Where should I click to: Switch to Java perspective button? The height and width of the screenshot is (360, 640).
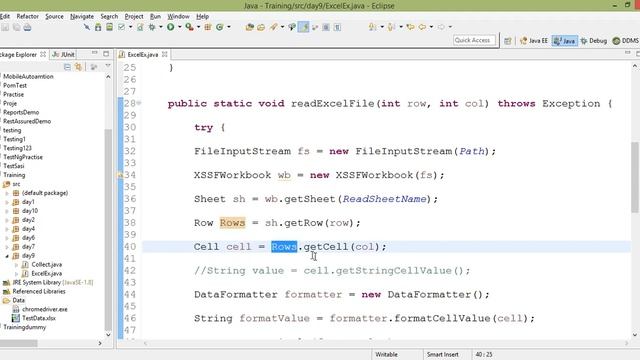click(564, 41)
